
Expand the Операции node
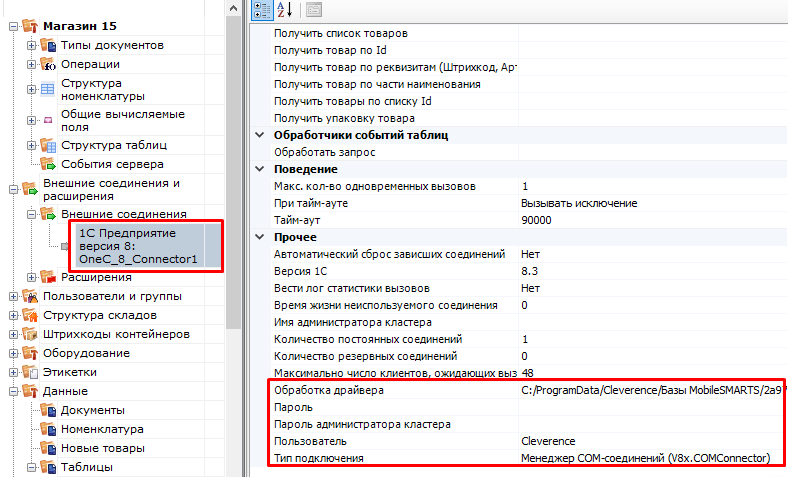[32, 64]
